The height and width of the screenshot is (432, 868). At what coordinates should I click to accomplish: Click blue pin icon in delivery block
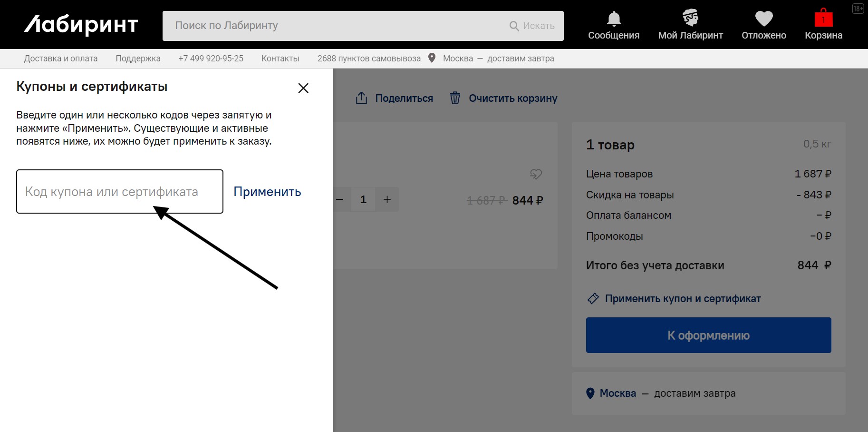[590, 393]
